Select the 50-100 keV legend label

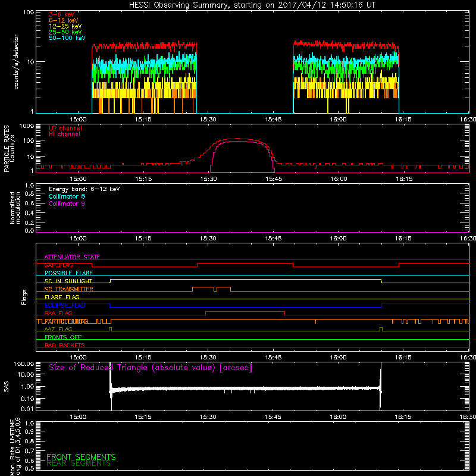(67, 38)
